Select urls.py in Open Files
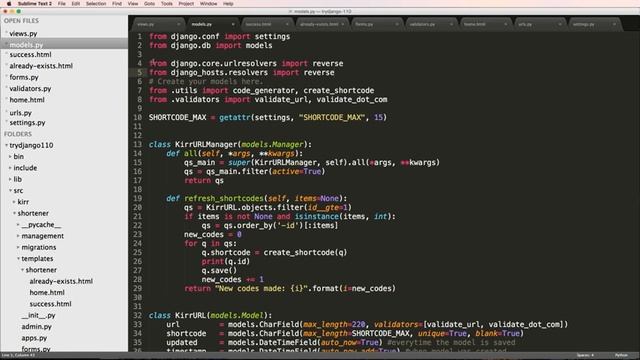 point(20,113)
